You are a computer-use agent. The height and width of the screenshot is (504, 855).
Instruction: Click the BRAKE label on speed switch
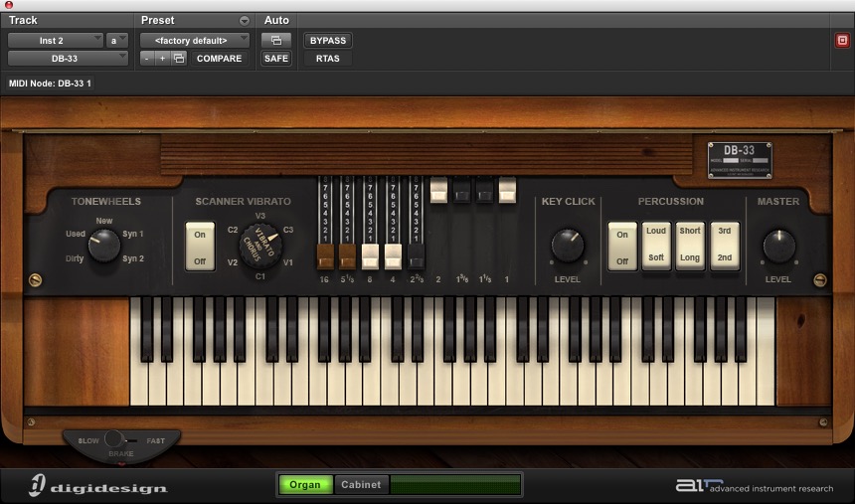click(x=121, y=453)
